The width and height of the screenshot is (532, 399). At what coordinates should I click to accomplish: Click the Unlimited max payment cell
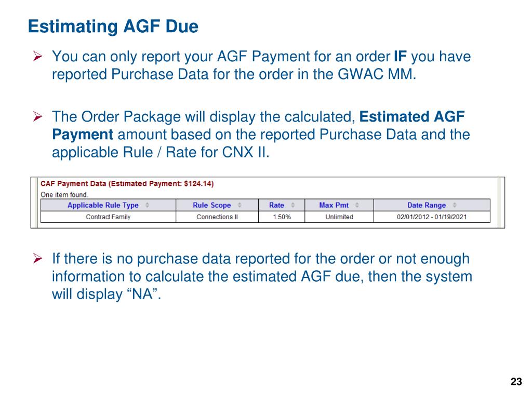coord(339,217)
